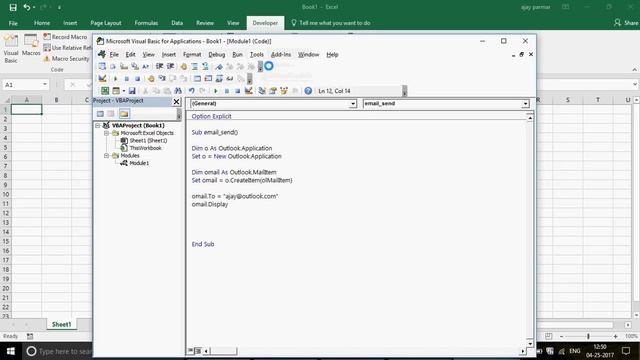
Task: Open the Object Browser icon
Action: 284,91
